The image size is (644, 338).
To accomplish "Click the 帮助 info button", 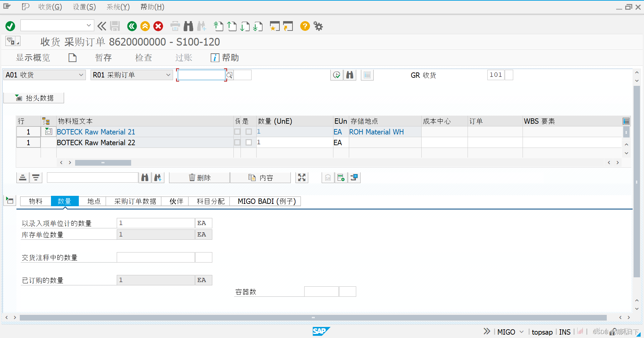I will pos(225,58).
